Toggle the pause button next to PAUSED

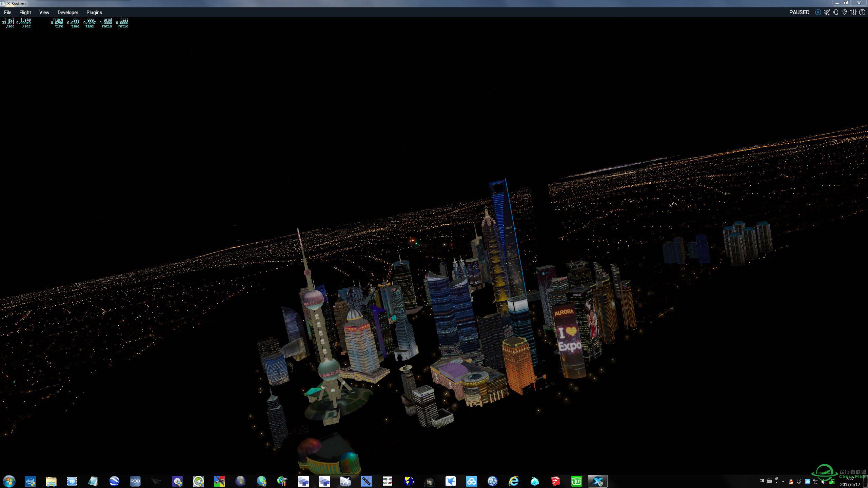tap(818, 12)
